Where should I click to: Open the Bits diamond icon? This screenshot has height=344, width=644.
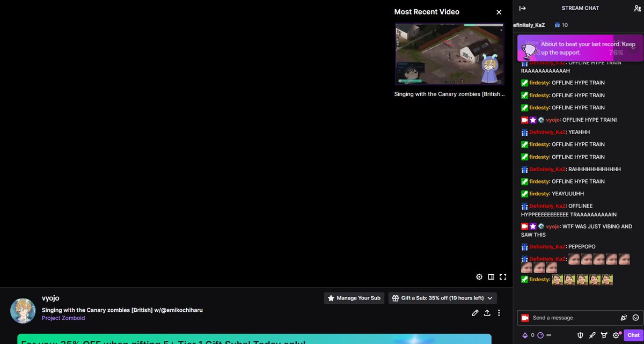pos(525,335)
